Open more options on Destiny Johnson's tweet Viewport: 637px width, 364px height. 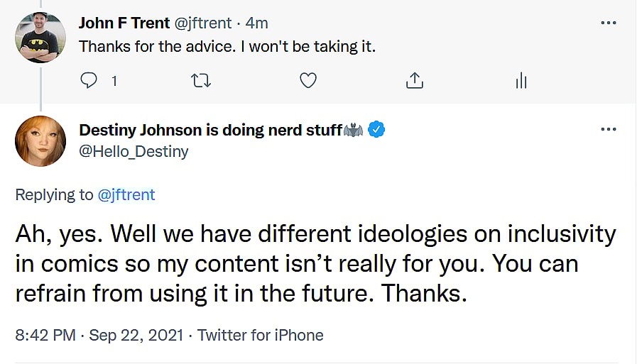[x=608, y=130]
